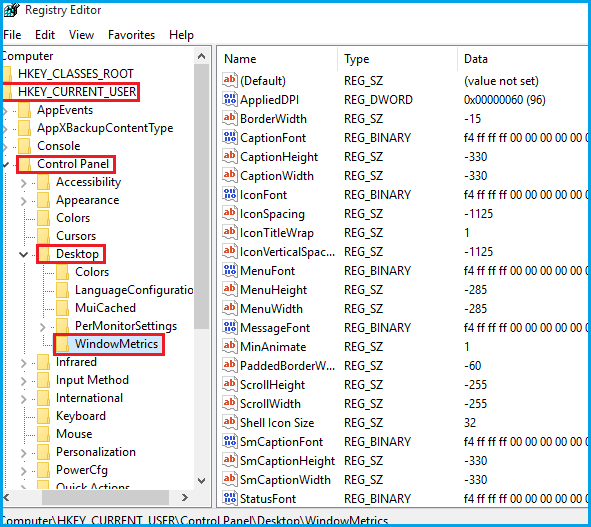This screenshot has width=591, height=527.
Task: Click the PowerCfg folder icon
Action: coord(44,470)
